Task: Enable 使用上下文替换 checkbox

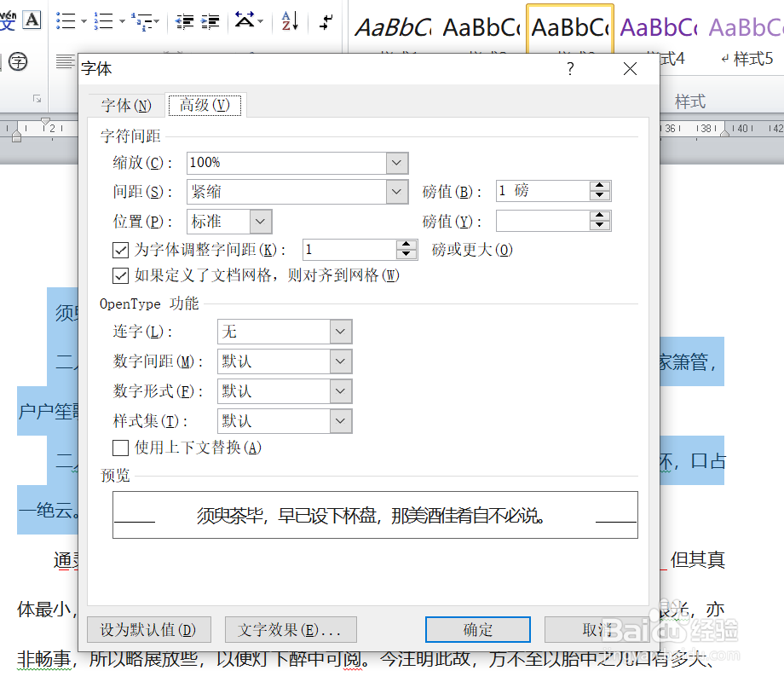Action: pos(122,448)
